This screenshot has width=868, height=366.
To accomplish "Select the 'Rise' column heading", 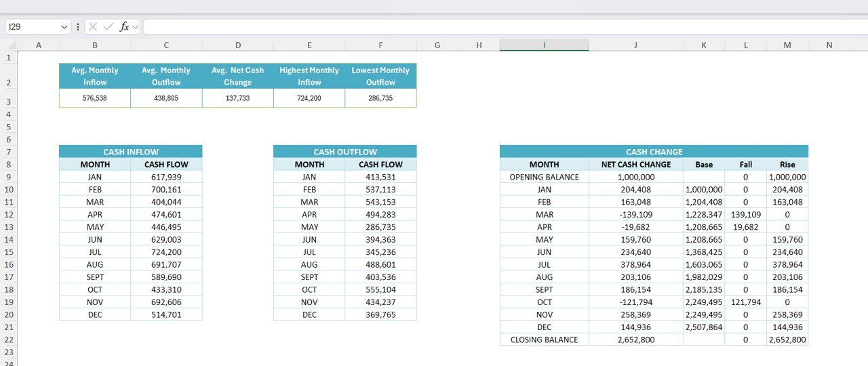I will [787, 164].
